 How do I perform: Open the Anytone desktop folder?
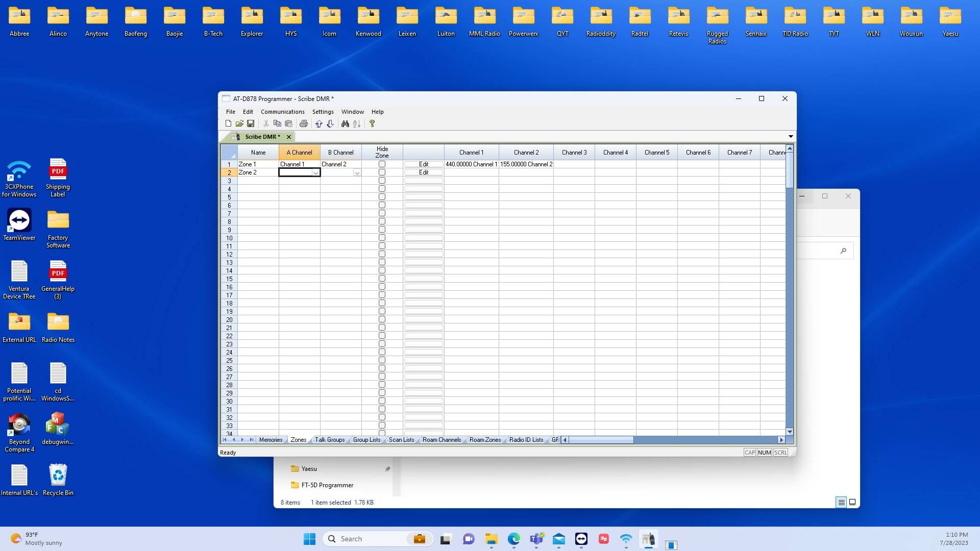[97, 22]
